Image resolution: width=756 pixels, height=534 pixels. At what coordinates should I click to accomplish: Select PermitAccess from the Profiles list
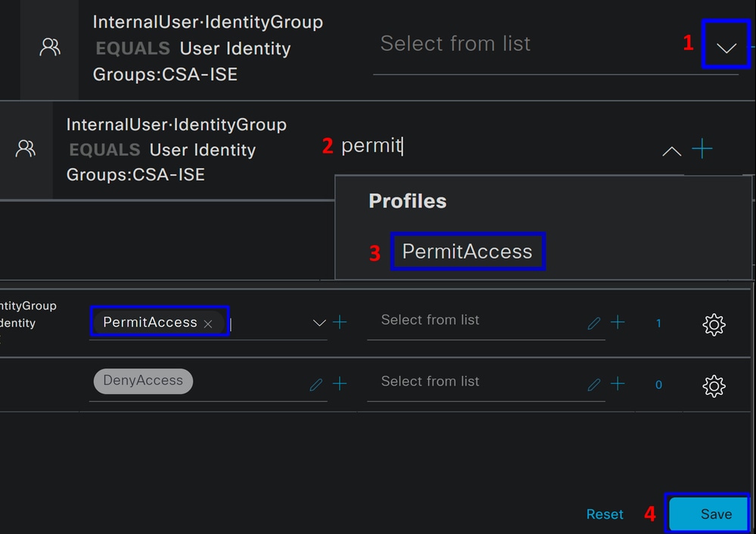pos(467,251)
